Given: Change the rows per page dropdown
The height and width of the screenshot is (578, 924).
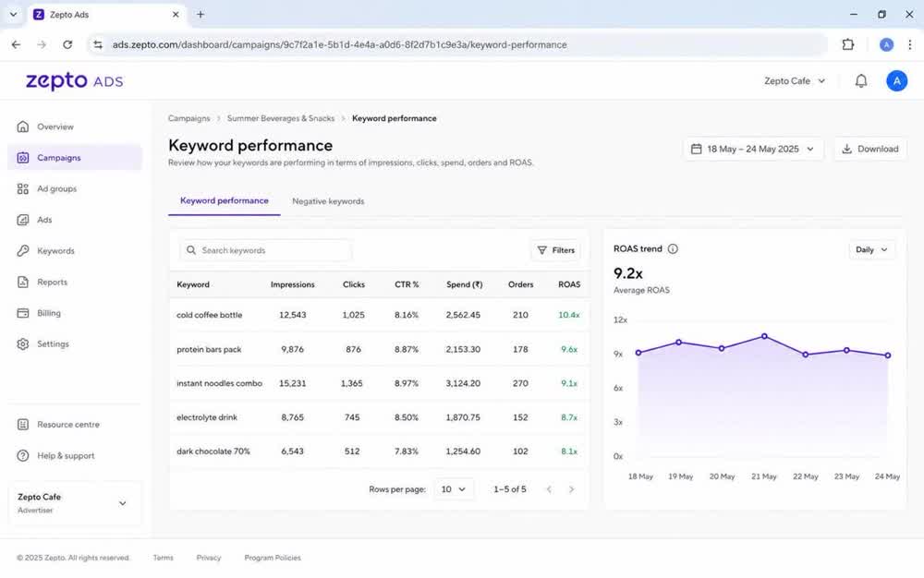Looking at the screenshot, I should [453, 489].
